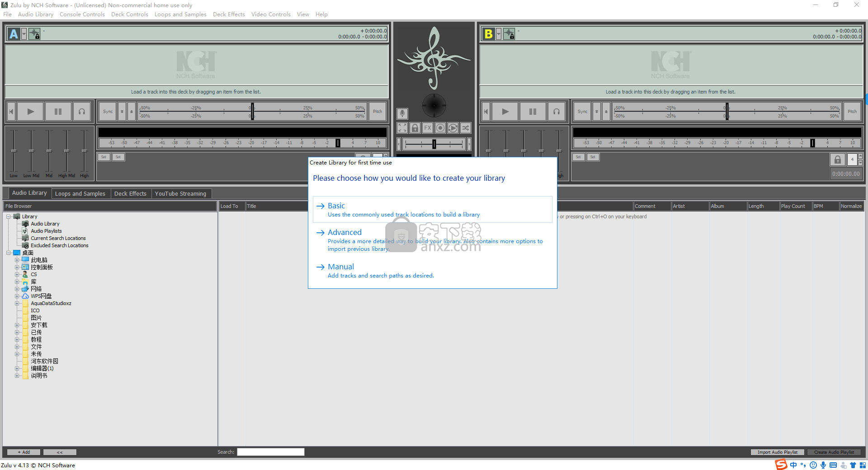
Task: Expand the 控制面板 tree node
Action: coord(17,267)
